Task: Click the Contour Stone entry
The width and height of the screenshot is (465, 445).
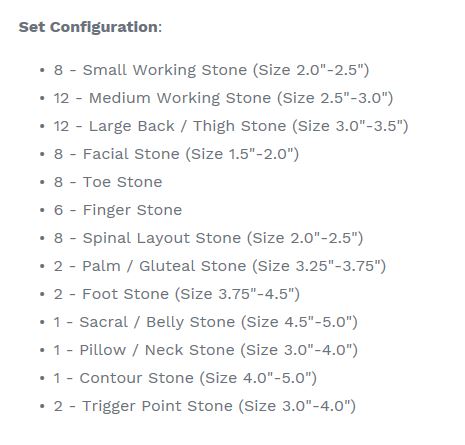Action: point(185,378)
